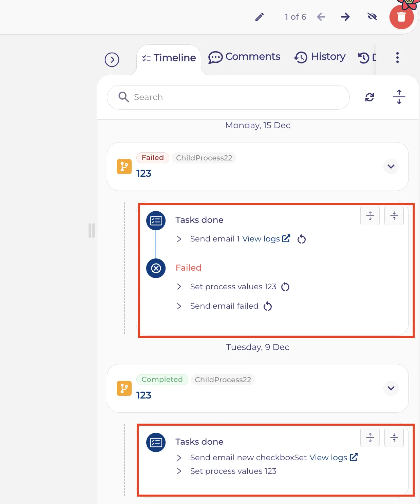420x504 pixels.
Task: Switch to the Timeline tab
Action: [x=169, y=58]
